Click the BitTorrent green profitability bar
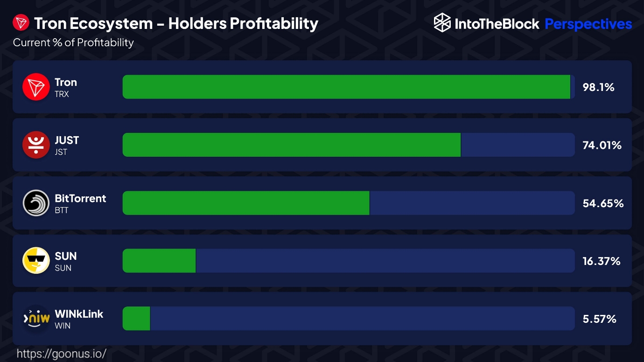Image resolution: width=644 pixels, height=362 pixels. coord(246,203)
